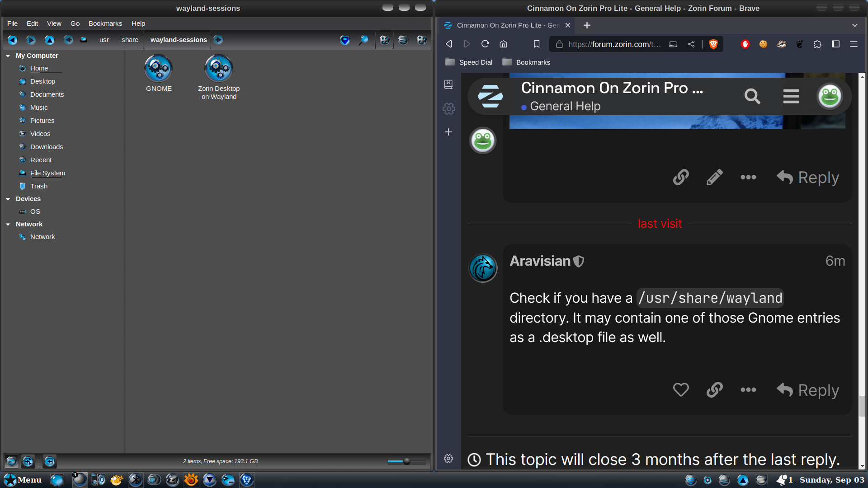The height and width of the screenshot is (488, 868).
Task: Bookmark this page in Brave
Action: click(x=537, y=44)
